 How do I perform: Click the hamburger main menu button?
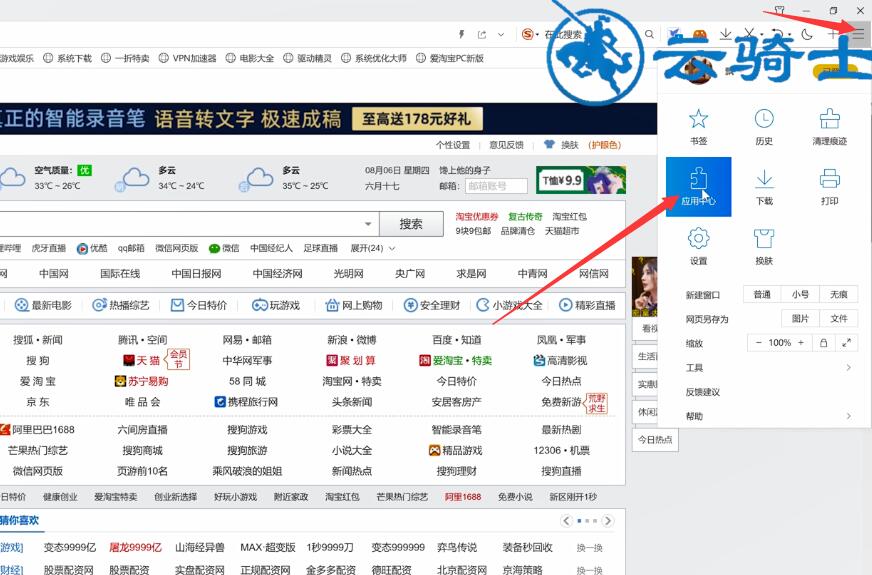(858, 34)
